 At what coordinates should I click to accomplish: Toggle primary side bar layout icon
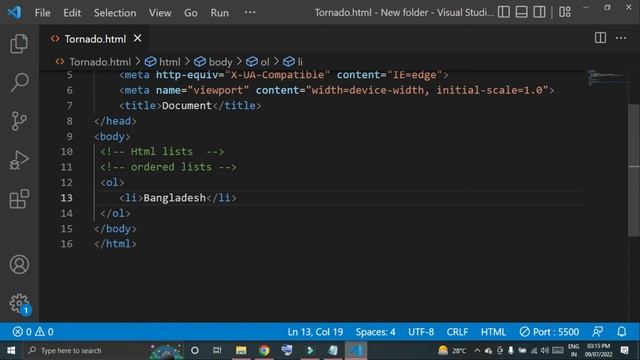504,12
